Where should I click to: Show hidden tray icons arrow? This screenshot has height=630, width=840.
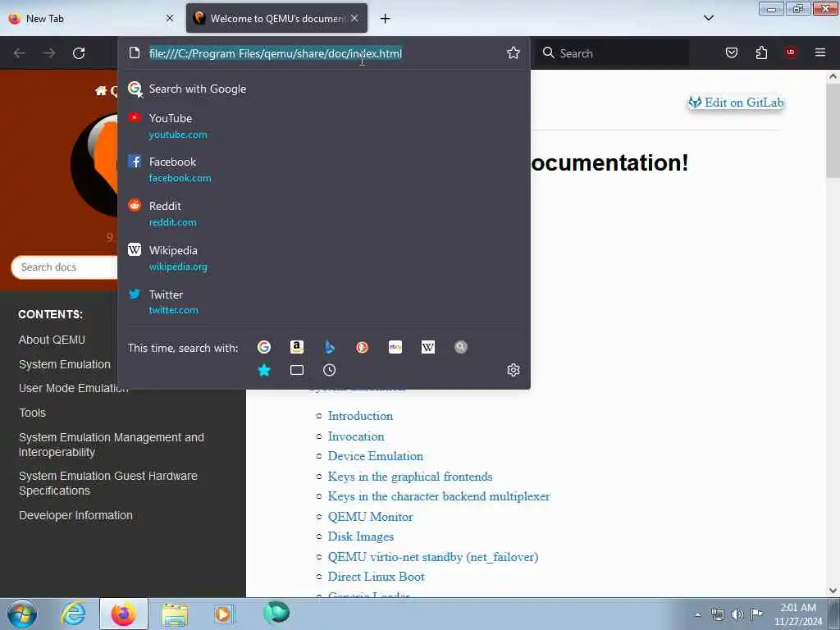(697, 614)
